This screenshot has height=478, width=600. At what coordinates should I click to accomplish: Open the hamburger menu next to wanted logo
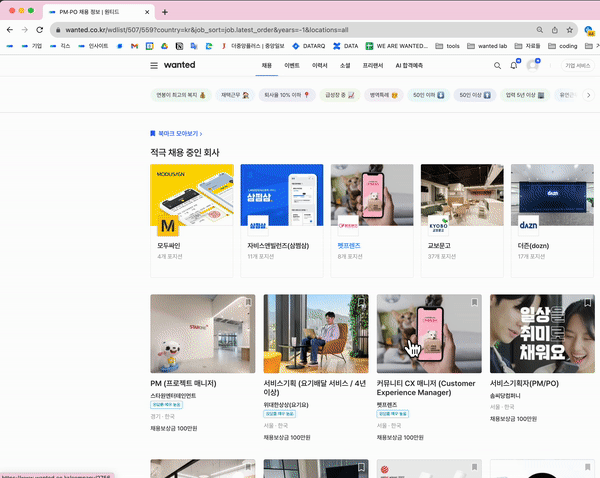(x=154, y=65)
